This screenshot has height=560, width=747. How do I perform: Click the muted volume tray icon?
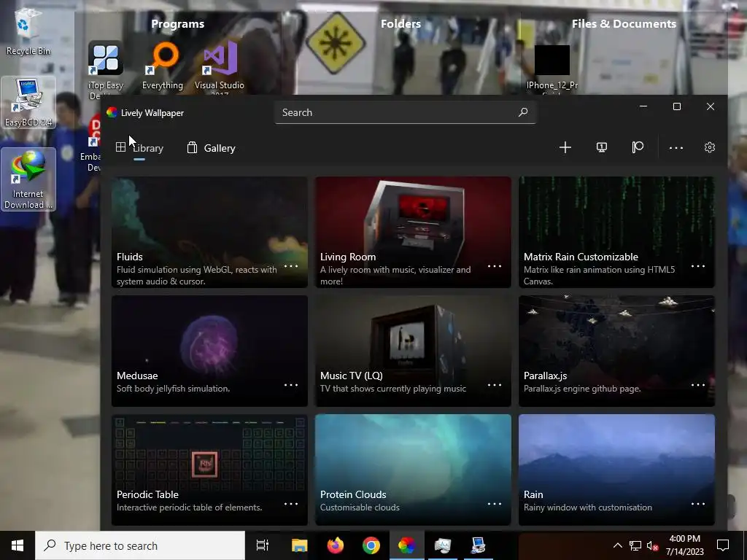click(x=652, y=545)
